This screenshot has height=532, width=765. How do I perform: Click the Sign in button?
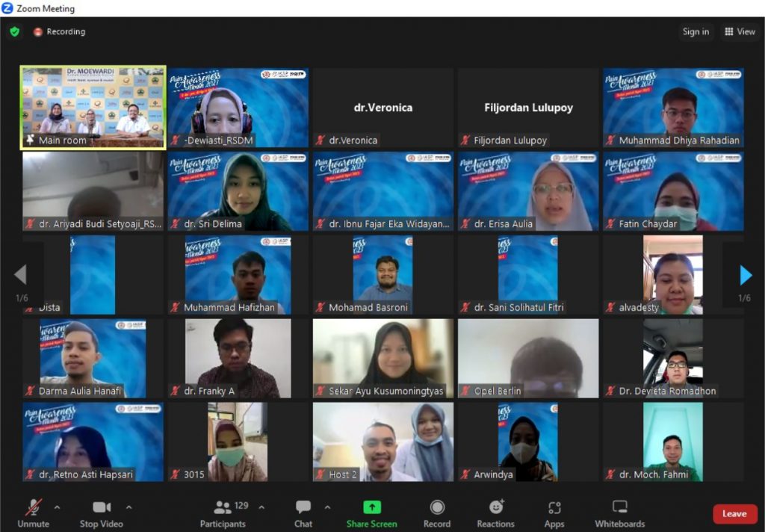(x=696, y=31)
